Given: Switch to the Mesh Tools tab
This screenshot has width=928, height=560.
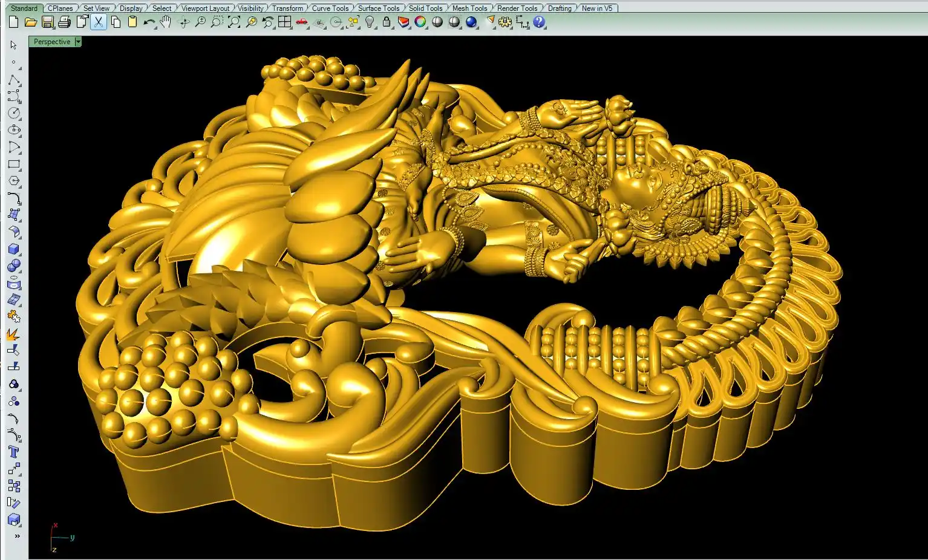Looking at the screenshot, I should [469, 8].
